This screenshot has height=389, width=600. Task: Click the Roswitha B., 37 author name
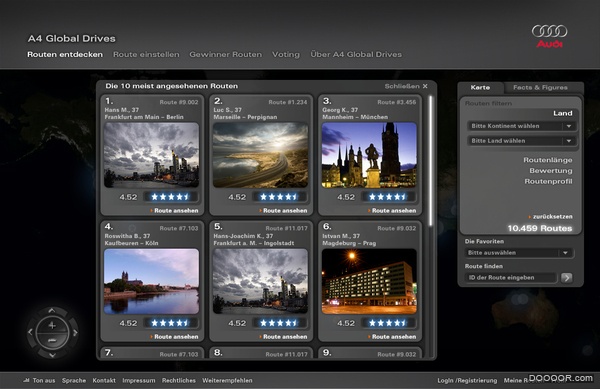127,236
